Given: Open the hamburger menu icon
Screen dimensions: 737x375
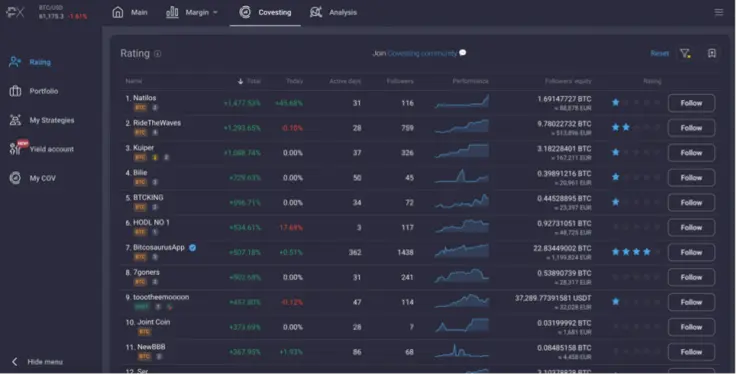Looking at the screenshot, I should coord(719,12).
